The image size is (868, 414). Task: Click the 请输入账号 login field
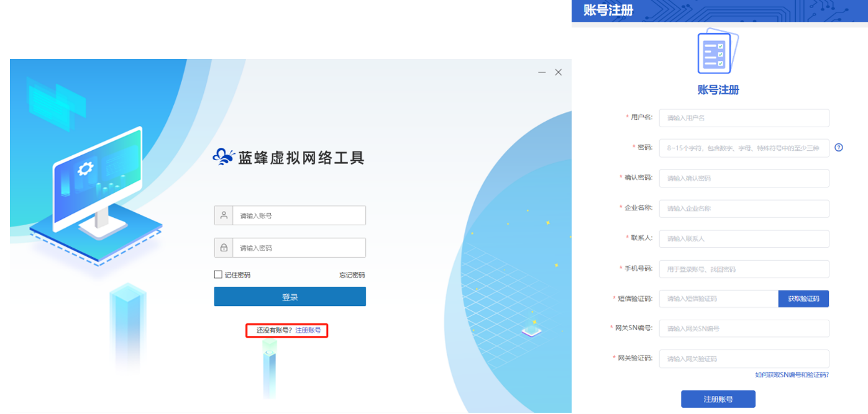click(x=290, y=215)
